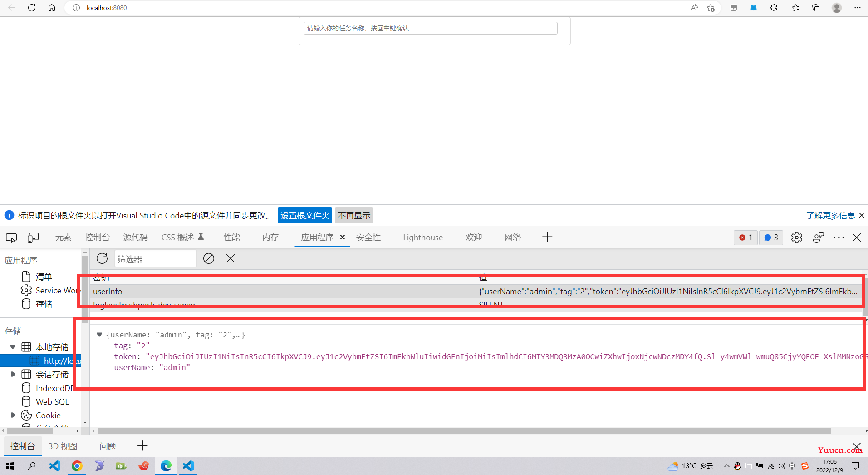Screen dimensions: 868x475
Task: Collapse the userInfo JSON object preview
Action: coord(99,335)
